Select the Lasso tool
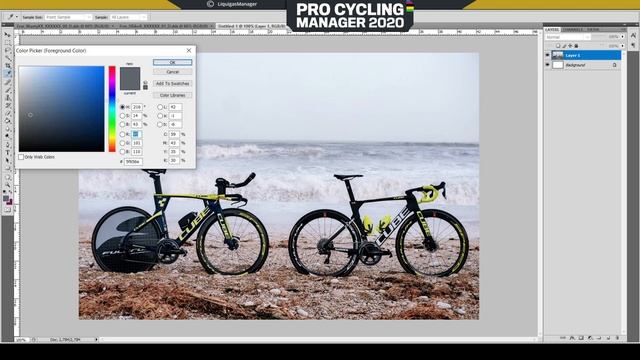The width and height of the screenshot is (640, 360). [x=7, y=50]
